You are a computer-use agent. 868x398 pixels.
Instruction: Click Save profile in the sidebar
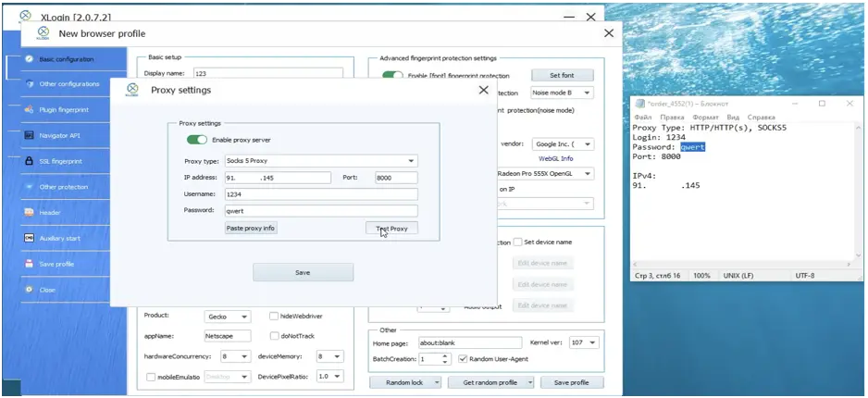56,264
